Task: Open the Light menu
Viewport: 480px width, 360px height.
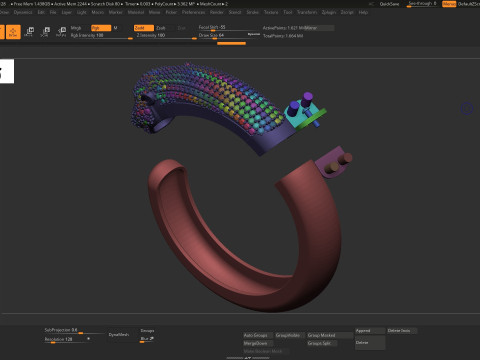Action: 82,12
